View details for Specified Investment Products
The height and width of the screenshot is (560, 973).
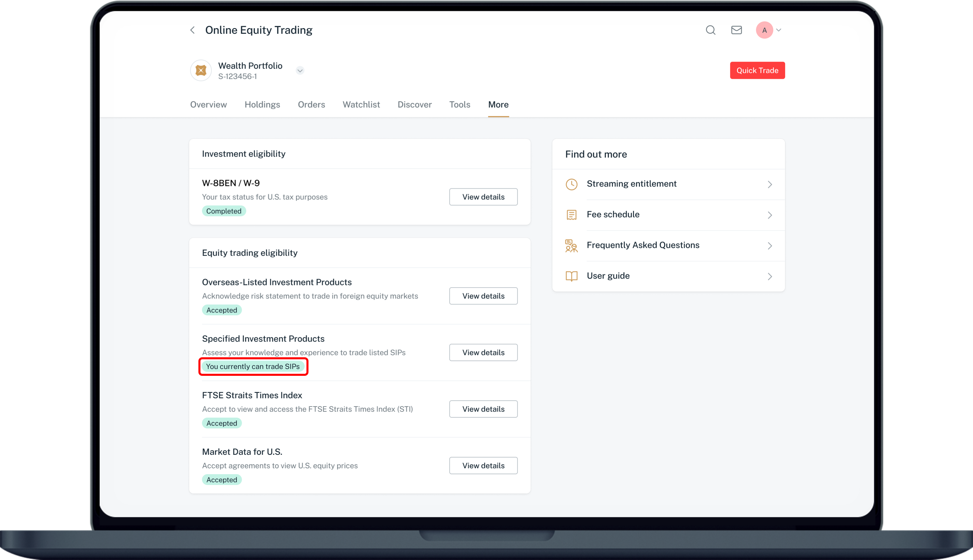click(483, 352)
